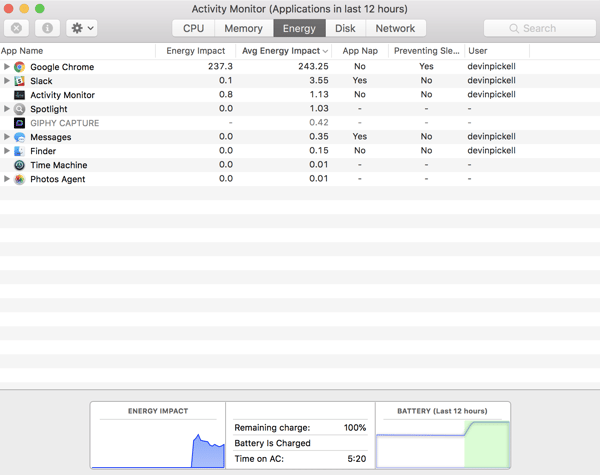Click the GIPHY CAPTURE app icon

[20, 123]
